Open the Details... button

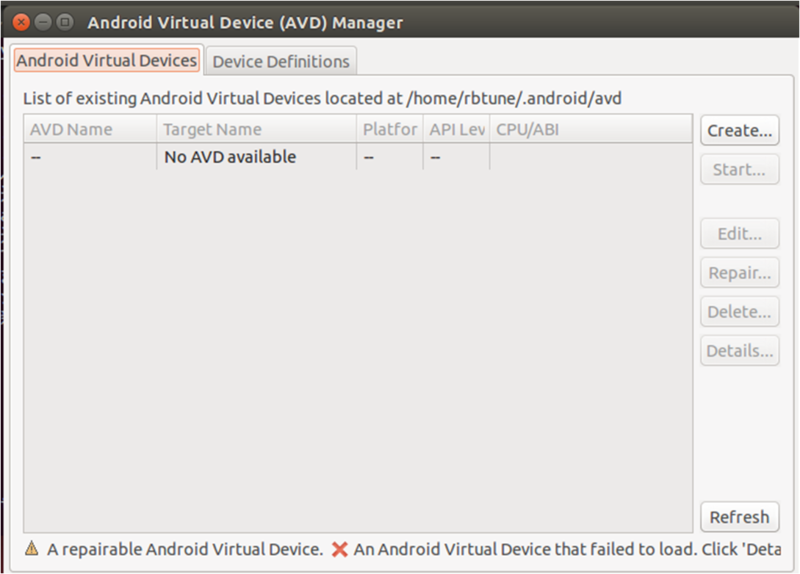click(740, 350)
